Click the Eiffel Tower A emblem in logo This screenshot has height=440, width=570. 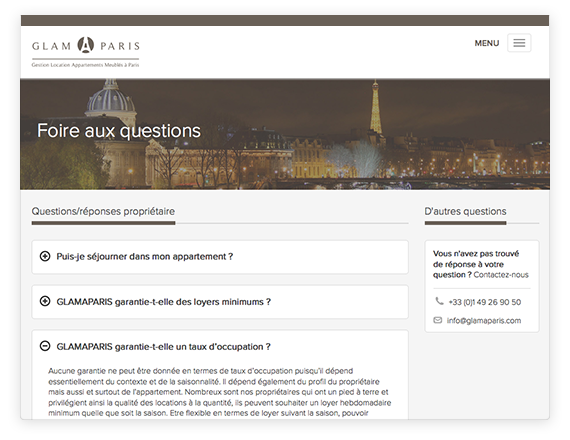[x=85, y=45]
